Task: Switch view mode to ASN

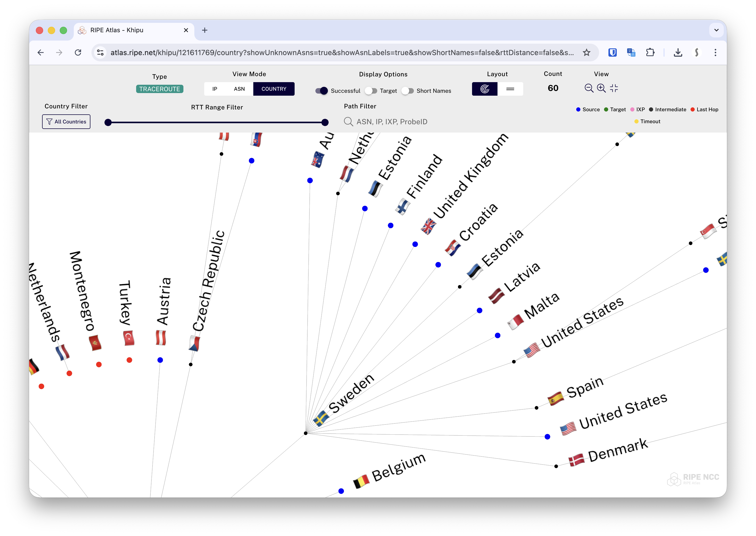Action: (x=239, y=89)
